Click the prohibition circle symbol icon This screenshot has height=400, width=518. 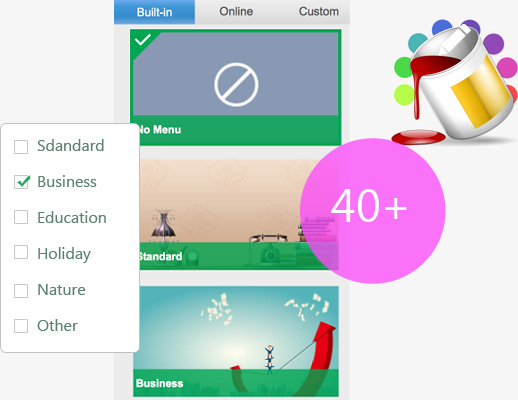(236, 84)
